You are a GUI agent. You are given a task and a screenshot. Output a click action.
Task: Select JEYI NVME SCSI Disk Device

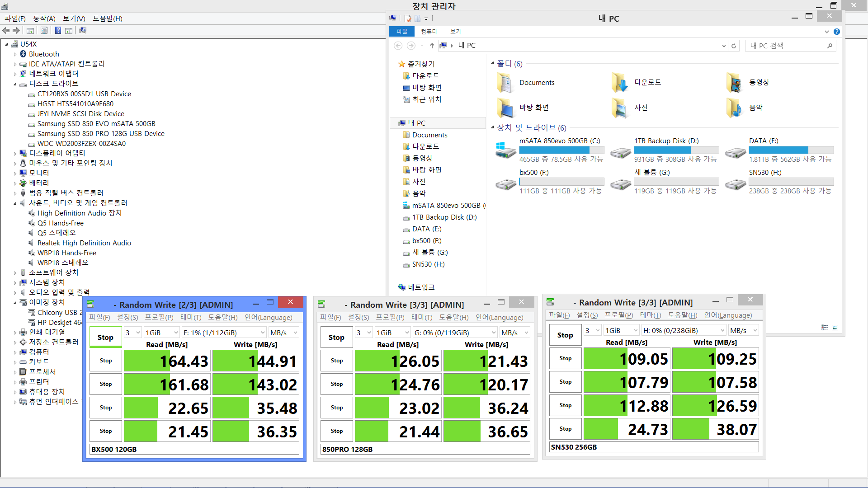pos(81,114)
